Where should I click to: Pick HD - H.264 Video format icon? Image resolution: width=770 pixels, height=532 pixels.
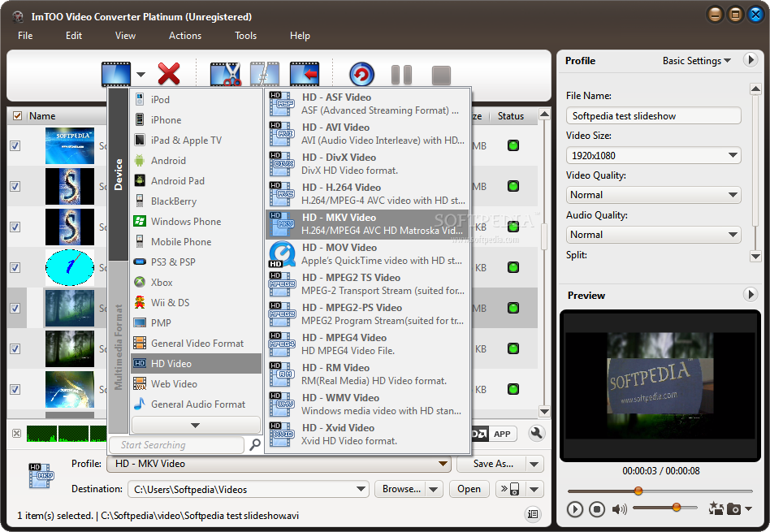pyautogui.click(x=281, y=193)
